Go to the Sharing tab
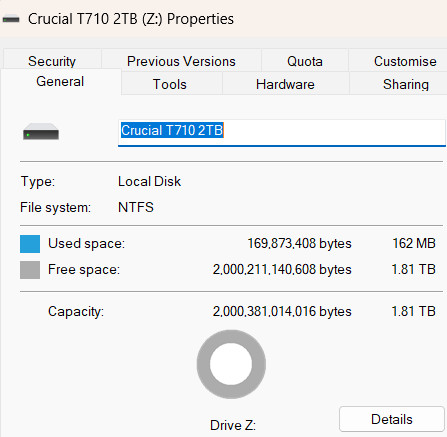 (406, 84)
